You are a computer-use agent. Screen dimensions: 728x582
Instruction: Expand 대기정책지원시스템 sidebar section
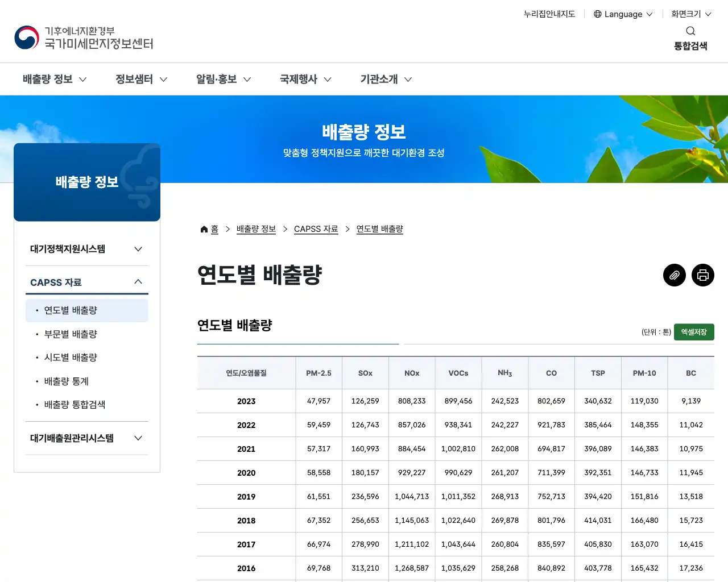(86, 249)
